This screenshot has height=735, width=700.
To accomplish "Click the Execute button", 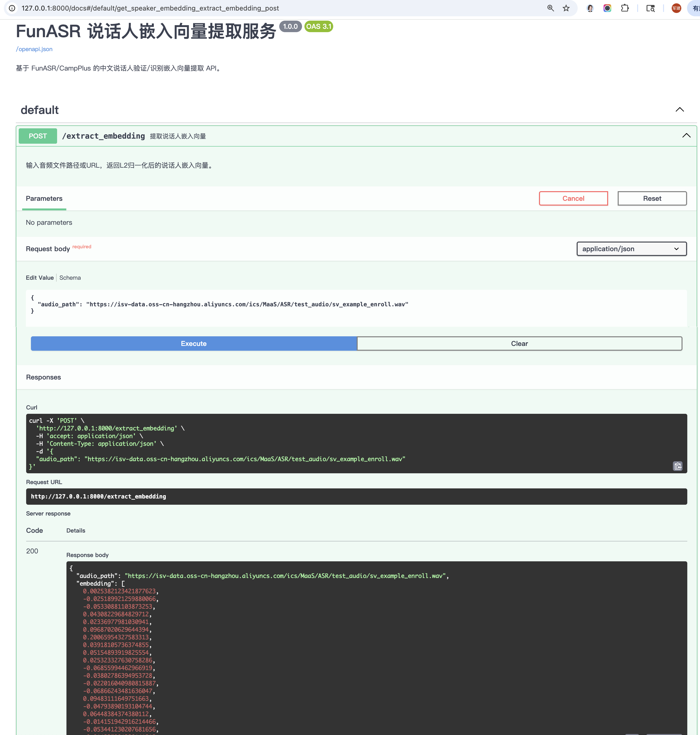I will (x=193, y=344).
